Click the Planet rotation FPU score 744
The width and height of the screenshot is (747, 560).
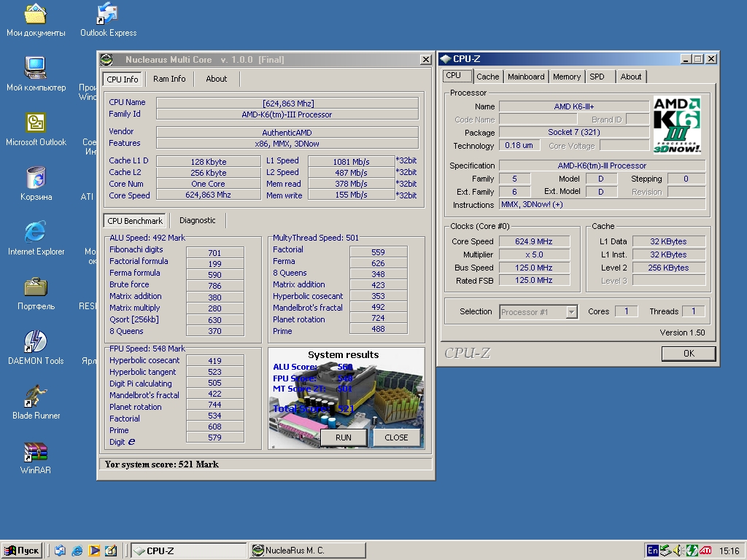click(x=215, y=405)
